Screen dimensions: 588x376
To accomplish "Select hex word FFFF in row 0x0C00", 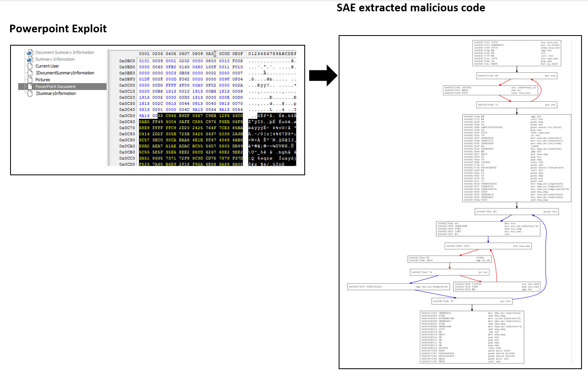I will coord(171,85).
